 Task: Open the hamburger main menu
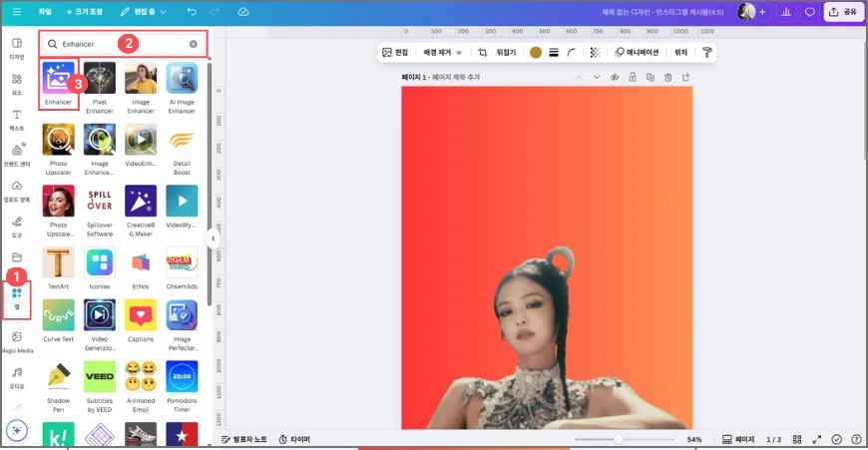[17, 12]
